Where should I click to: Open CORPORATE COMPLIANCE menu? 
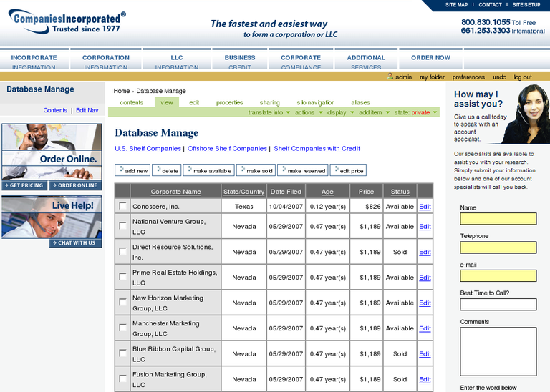pyautogui.click(x=301, y=60)
